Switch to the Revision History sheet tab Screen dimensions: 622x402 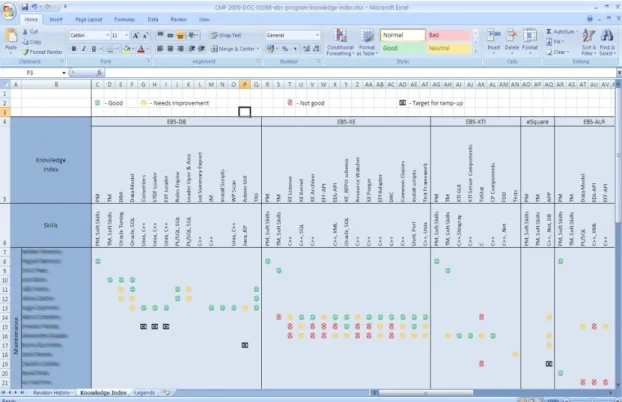click(51, 392)
